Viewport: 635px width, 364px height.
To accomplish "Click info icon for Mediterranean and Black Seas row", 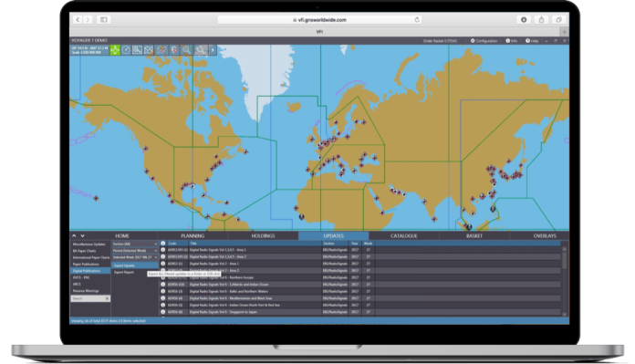I will 162,298.
